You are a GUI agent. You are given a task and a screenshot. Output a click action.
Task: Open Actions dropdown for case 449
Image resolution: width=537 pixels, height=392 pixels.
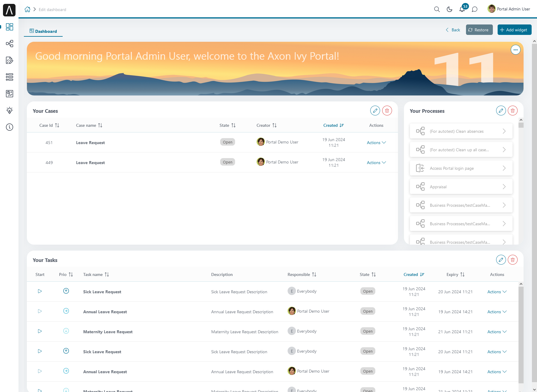coord(376,163)
